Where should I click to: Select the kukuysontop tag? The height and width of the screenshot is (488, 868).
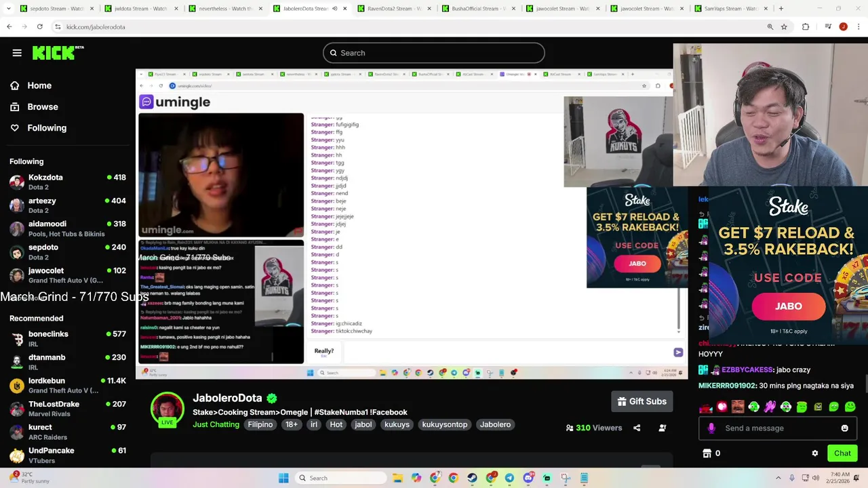click(x=445, y=424)
